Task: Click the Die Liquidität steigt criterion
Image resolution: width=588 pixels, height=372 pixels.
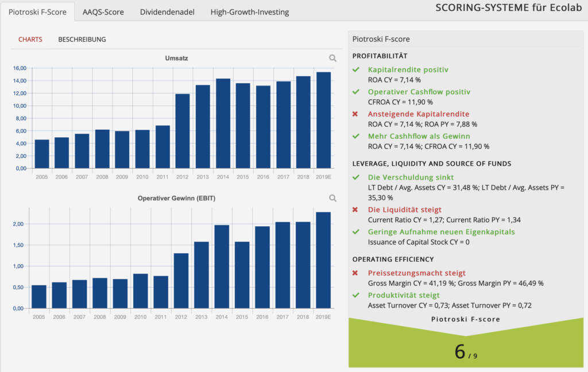Action: (x=405, y=210)
